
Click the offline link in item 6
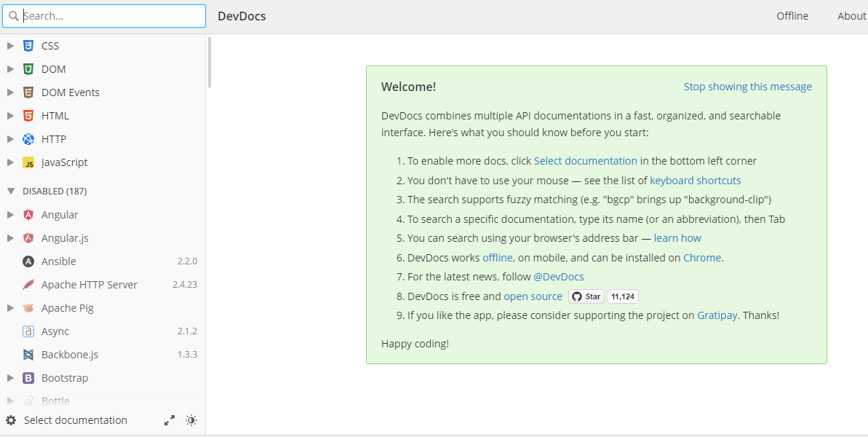498,258
